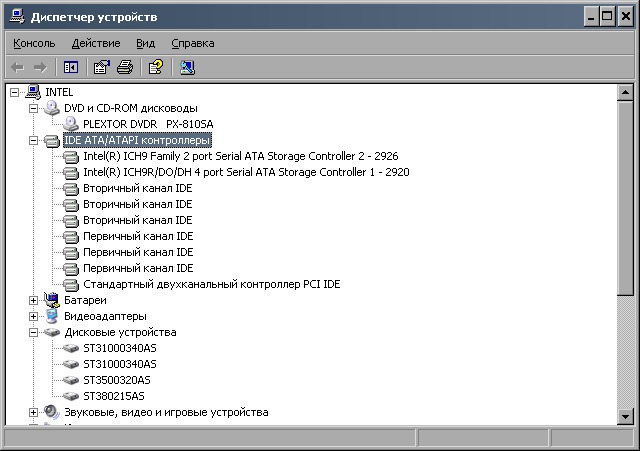This screenshot has height=451, width=640.
Task: Click the Help toolbar icon with question mark
Action: click(x=155, y=68)
